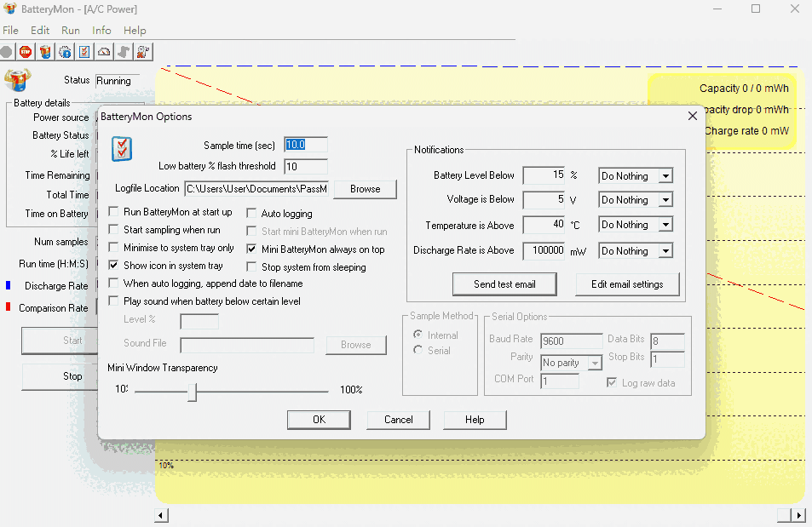Open Voltage is Below action dropdown
The width and height of the screenshot is (812, 527).
click(665, 200)
